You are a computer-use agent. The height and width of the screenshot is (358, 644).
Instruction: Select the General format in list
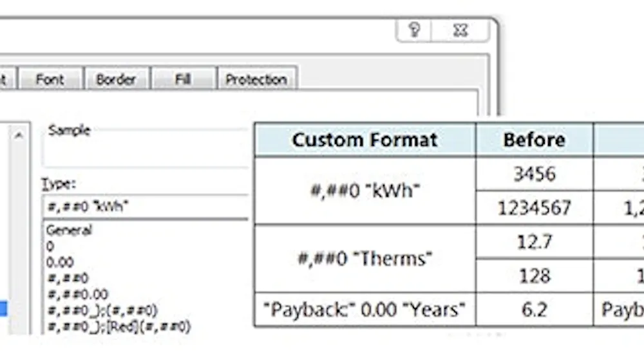[x=69, y=231]
